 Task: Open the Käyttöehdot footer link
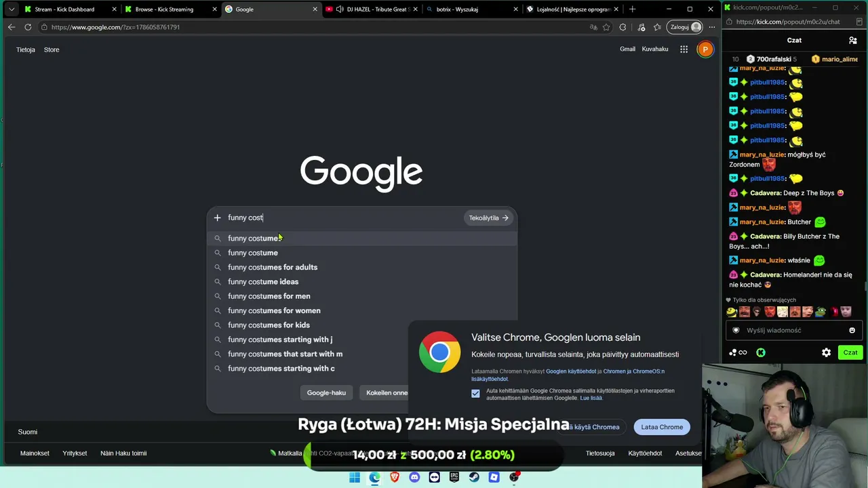pos(645,453)
